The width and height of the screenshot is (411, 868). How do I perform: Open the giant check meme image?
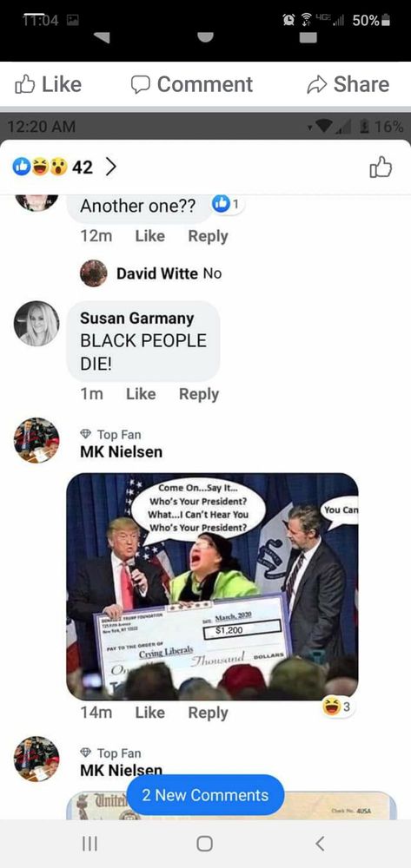pos(212,587)
